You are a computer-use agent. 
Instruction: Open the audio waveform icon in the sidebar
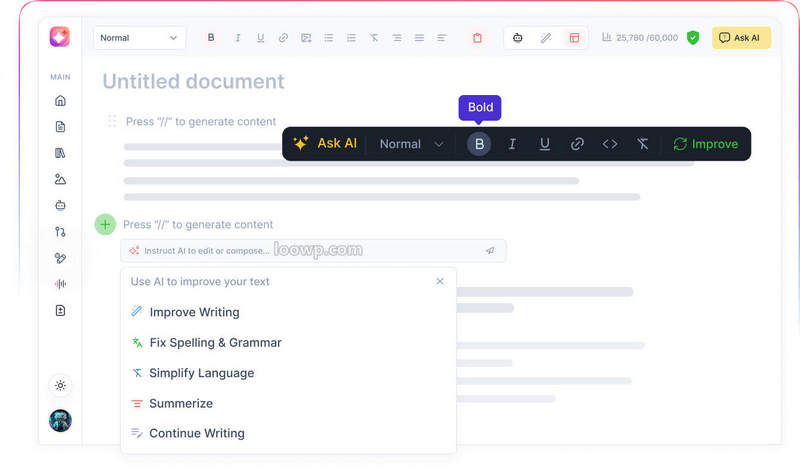tap(60, 284)
